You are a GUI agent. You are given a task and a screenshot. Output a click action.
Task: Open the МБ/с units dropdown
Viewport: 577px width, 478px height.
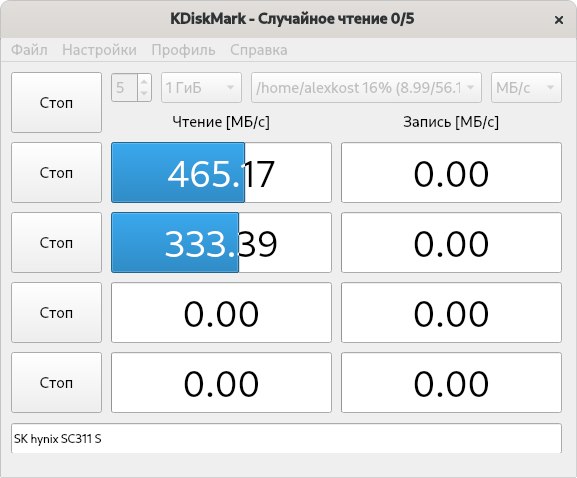(x=526, y=88)
